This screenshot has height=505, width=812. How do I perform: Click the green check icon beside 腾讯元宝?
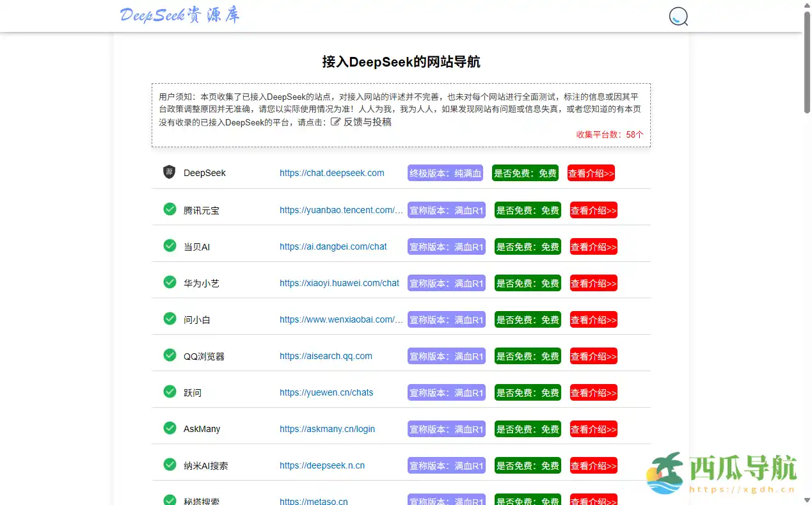tap(169, 209)
